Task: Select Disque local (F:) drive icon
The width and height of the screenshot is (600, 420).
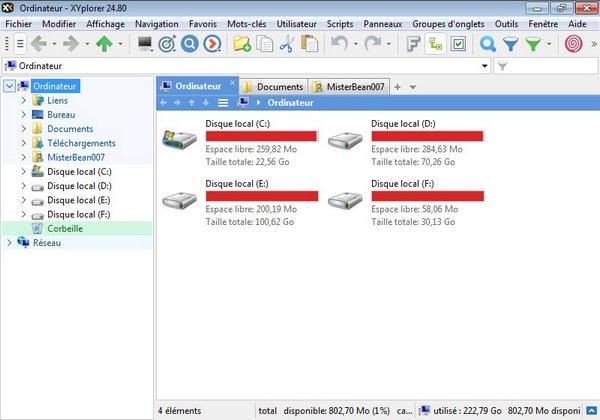Action: tap(345, 200)
